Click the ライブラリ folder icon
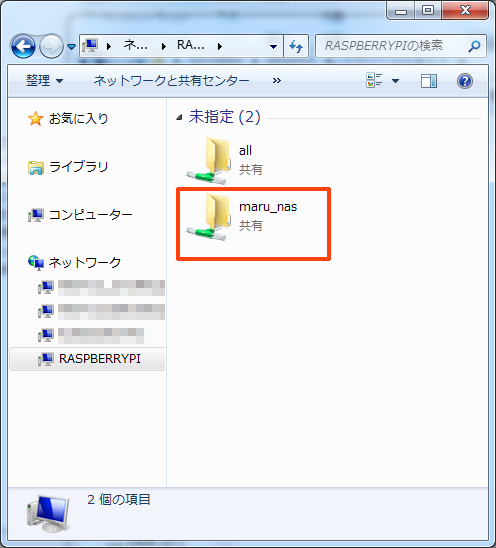Image resolution: width=496 pixels, height=548 pixels. click(36, 167)
